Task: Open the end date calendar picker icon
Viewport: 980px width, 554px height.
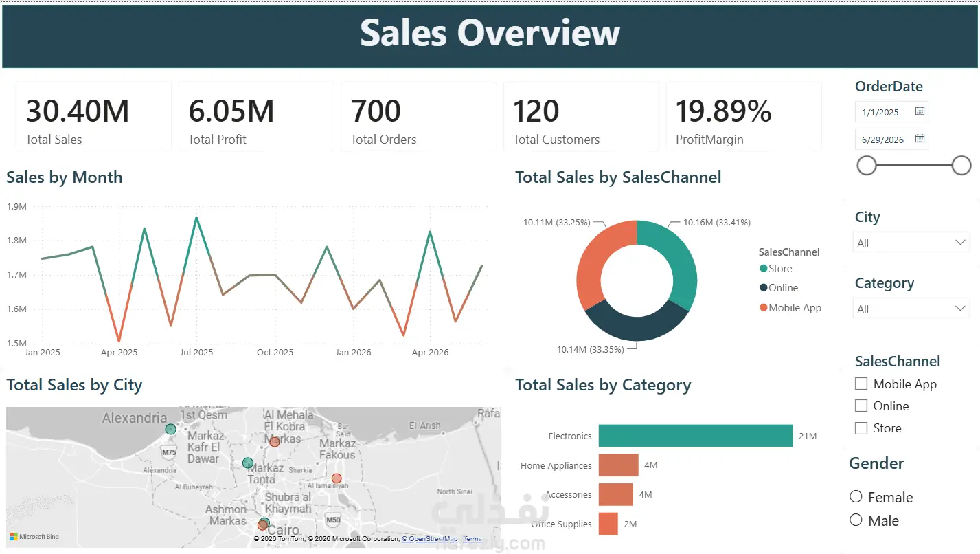Action: coord(920,139)
